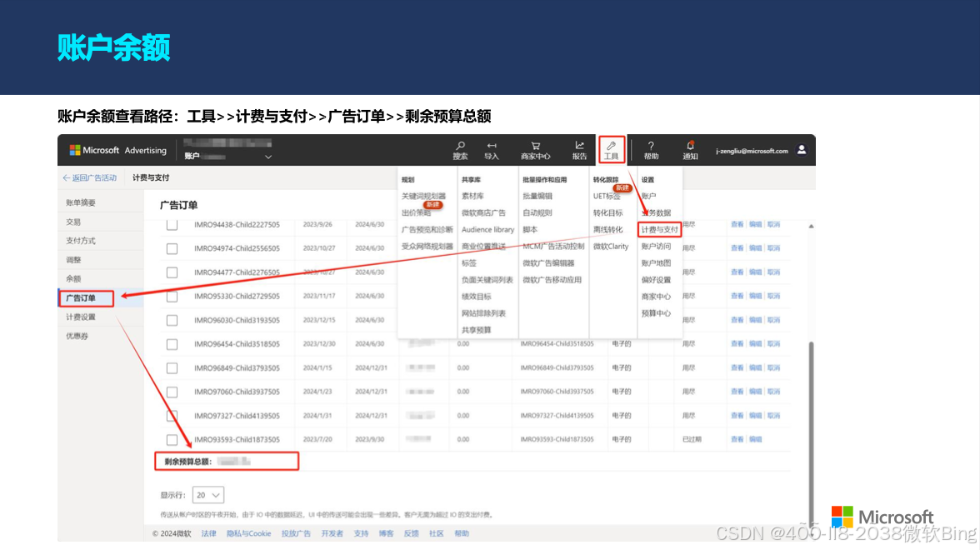Choose 负面关键词列表 in tools menu
This screenshot has height=550, width=980.
487,280
